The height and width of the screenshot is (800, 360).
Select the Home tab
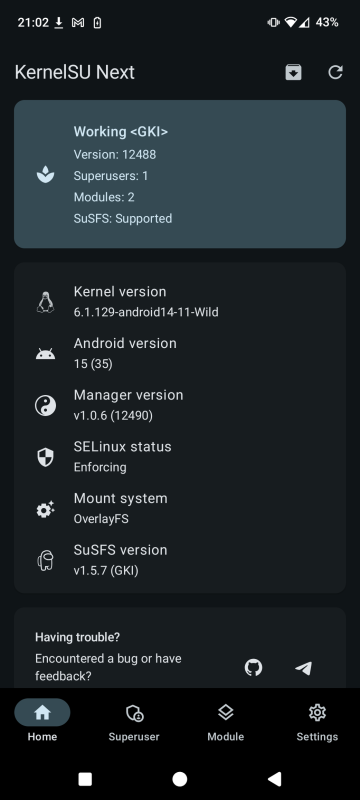pos(42,723)
